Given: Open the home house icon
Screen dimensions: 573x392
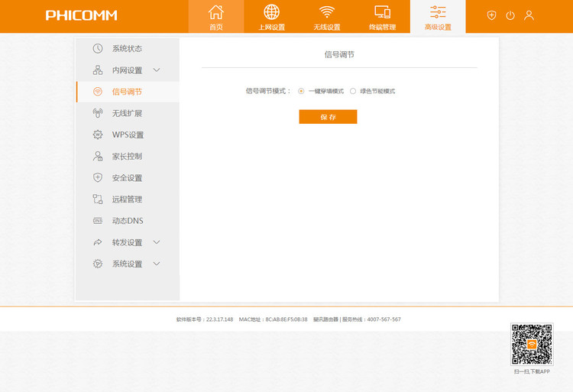Looking at the screenshot, I should [216, 12].
